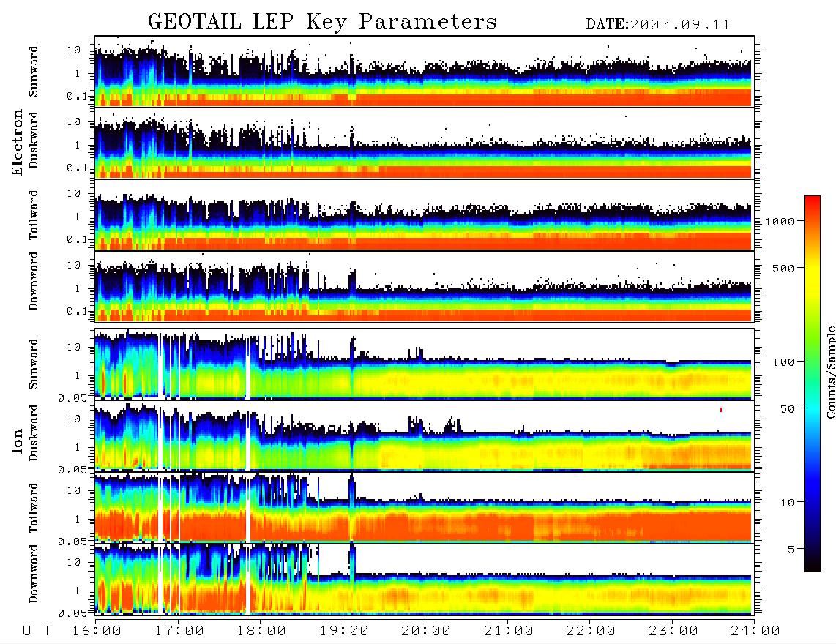Select the Electron "Tailward" axis label
The image size is (836, 644).
point(34,215)
